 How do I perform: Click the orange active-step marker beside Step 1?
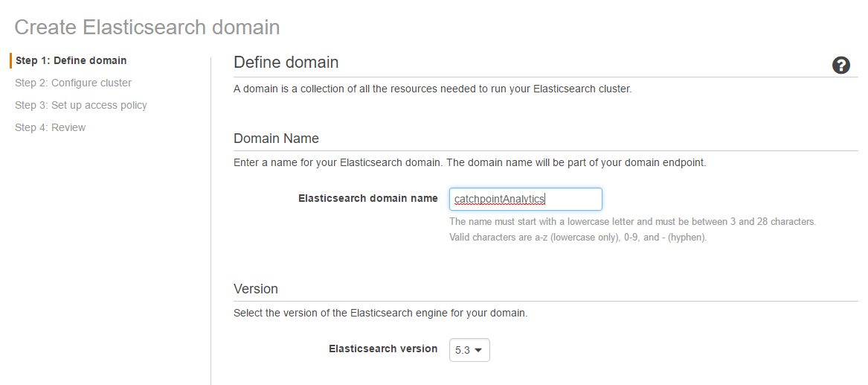[10, 60]
